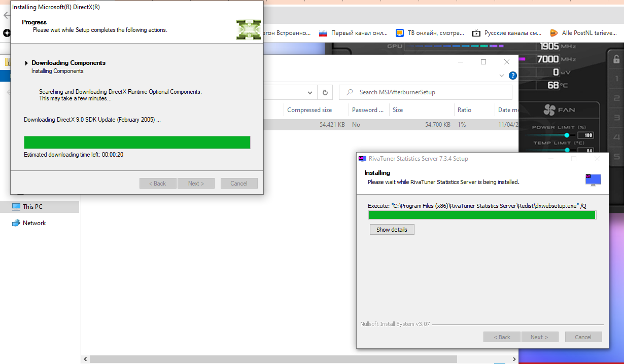The image size is (624, 364).
Task: Open the Первый канал bookmark
Action: 353,33
